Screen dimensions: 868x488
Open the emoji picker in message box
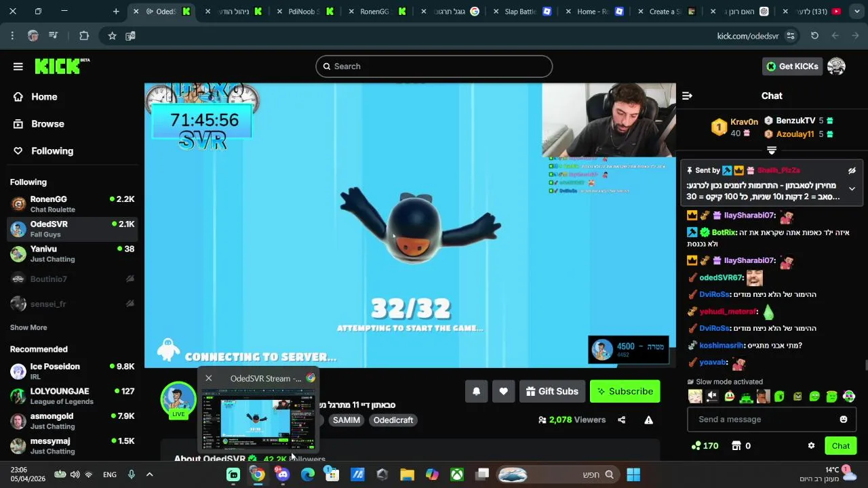tap(844, 420)
